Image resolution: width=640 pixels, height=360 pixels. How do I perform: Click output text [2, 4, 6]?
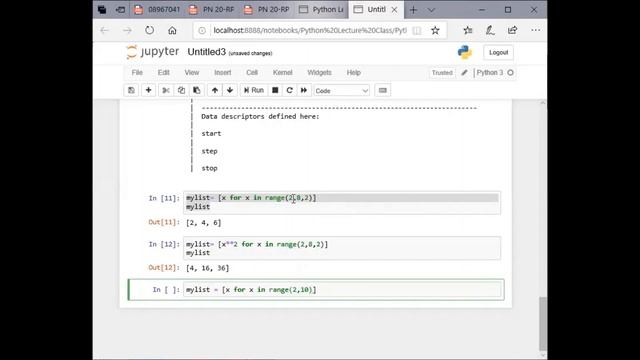(204, 223)
